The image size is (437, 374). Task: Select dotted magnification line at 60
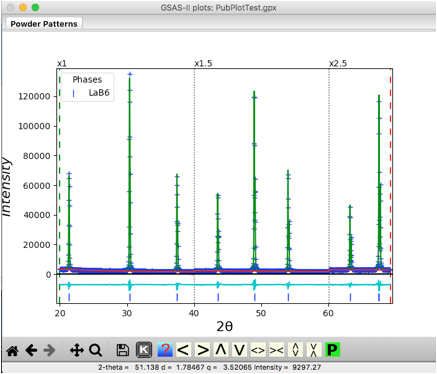point(329,187)
